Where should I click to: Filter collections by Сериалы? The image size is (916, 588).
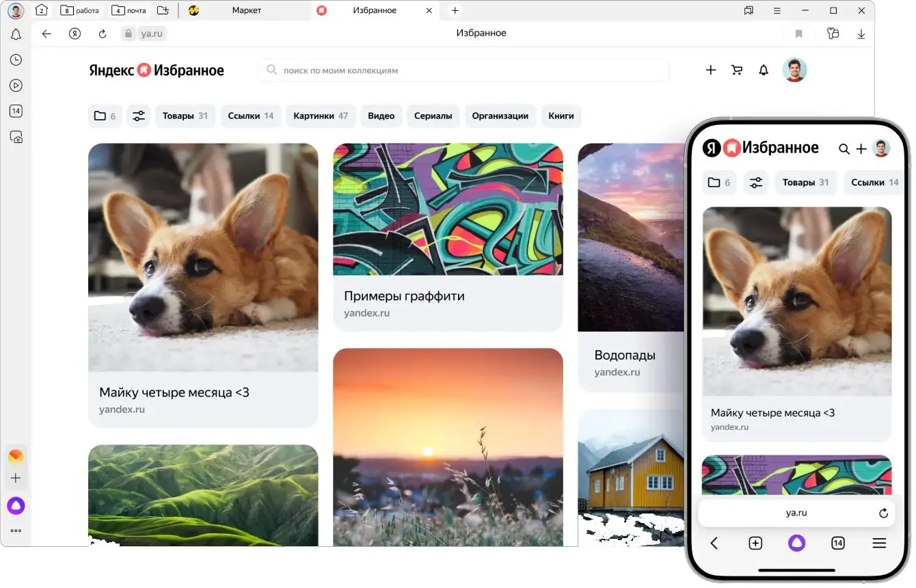coord(433,116)
